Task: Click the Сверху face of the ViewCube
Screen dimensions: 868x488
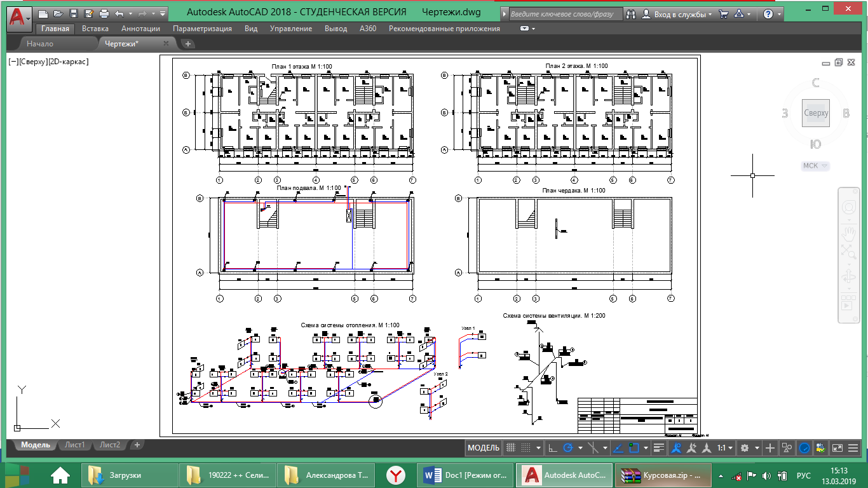Action: 816,113
